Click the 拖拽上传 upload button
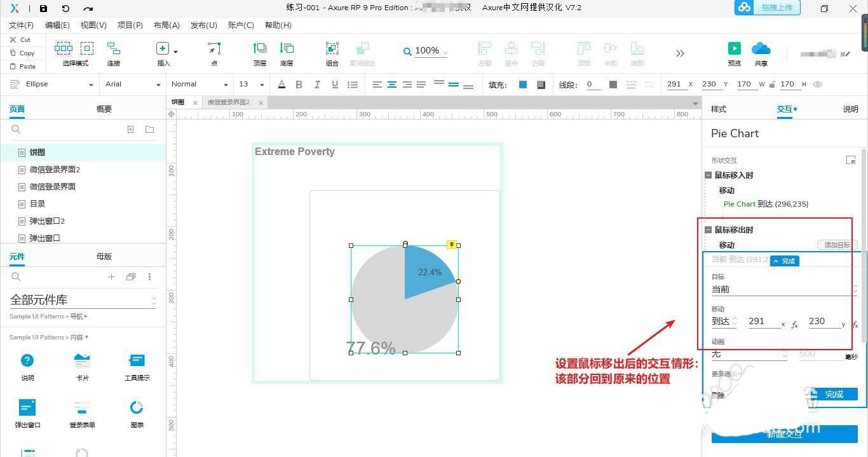Image resolution: width=868 pixels, height=457 pixels. coord(768,8)
